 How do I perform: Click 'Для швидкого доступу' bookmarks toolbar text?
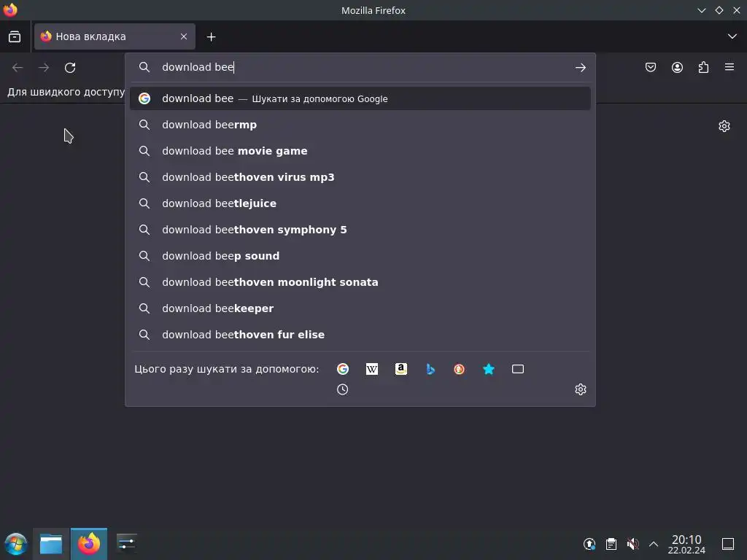(x=66, y=92)
